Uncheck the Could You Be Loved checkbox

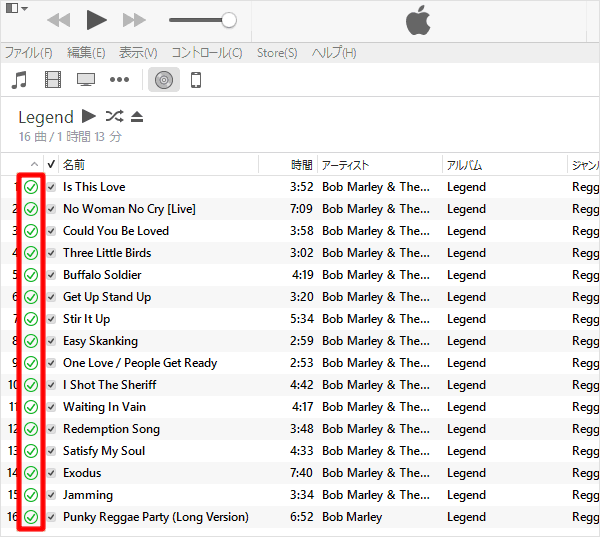pyautogui.click(x=51, y=231)
